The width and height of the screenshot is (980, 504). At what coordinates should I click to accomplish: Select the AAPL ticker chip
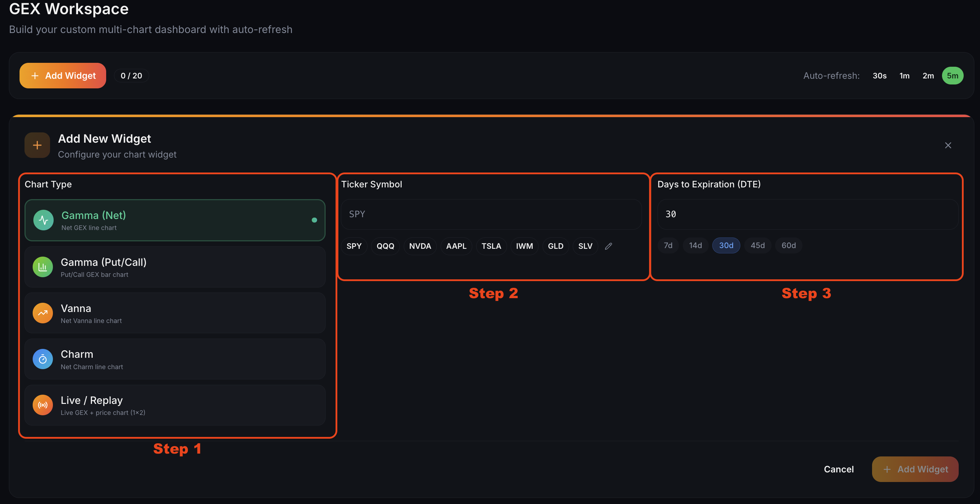coord(456,246)
